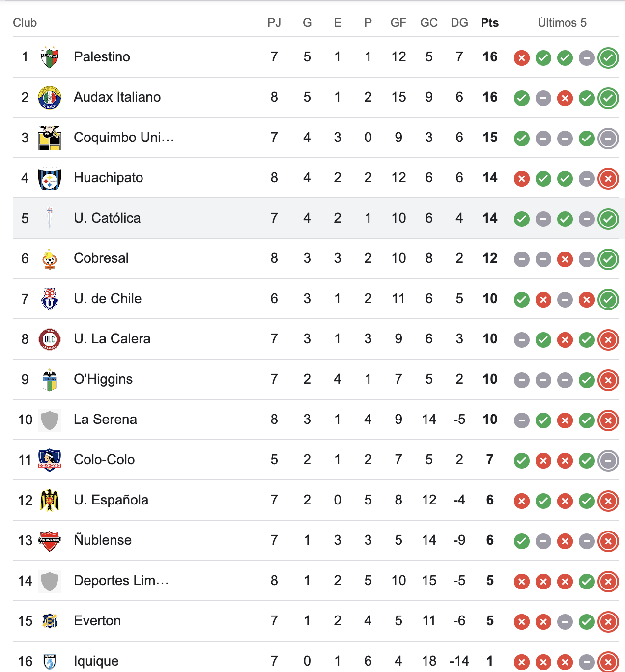Viewport: 625px width, 672px height.
Task: Open the U. Católica team page link
Action: [x=107, y=218]
